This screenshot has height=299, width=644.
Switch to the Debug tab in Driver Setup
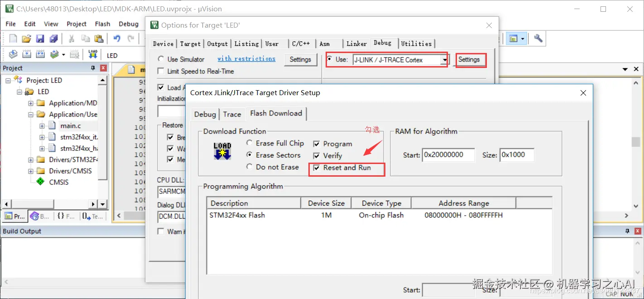click(x=205, y=114)
